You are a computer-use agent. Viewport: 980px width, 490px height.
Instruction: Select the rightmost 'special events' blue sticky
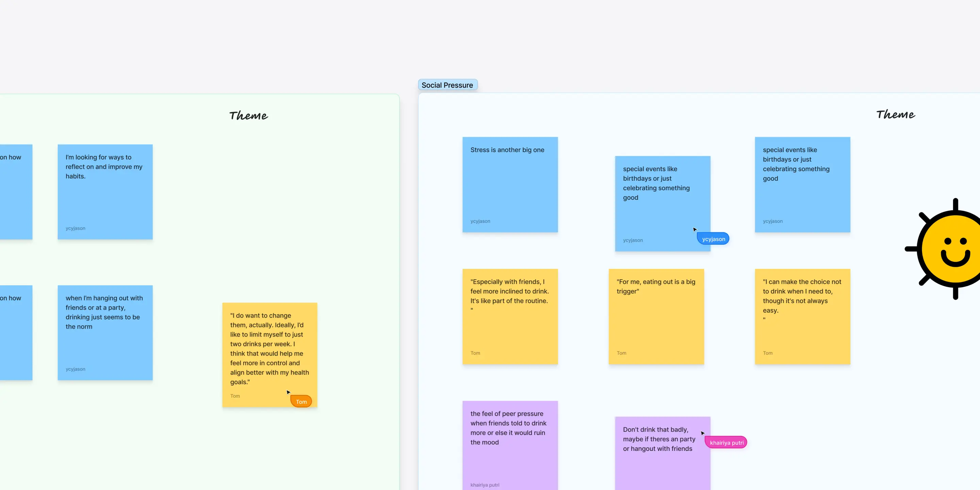point(802,184)
